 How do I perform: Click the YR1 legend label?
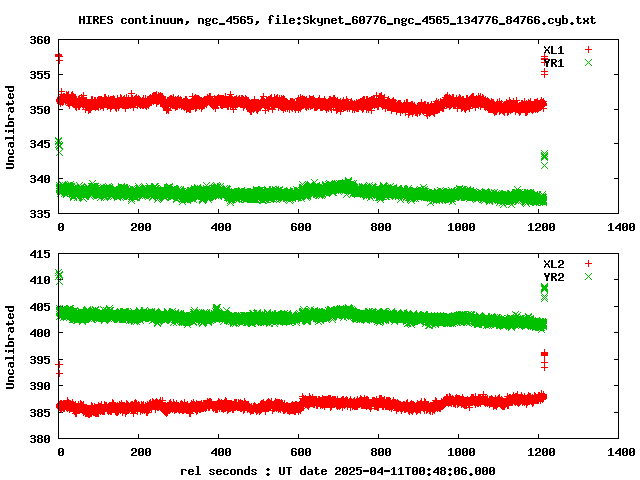[x=554, y=63]
